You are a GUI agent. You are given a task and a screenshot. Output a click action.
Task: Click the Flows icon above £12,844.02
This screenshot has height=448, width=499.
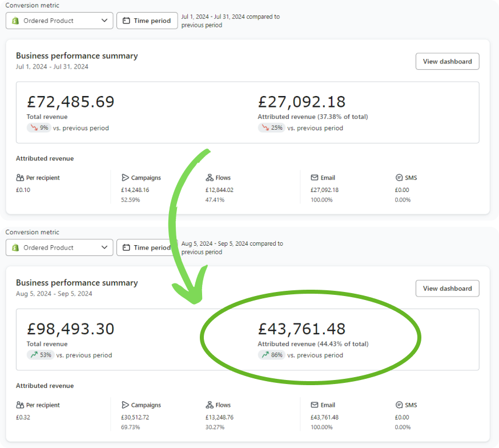coord(210,178)
